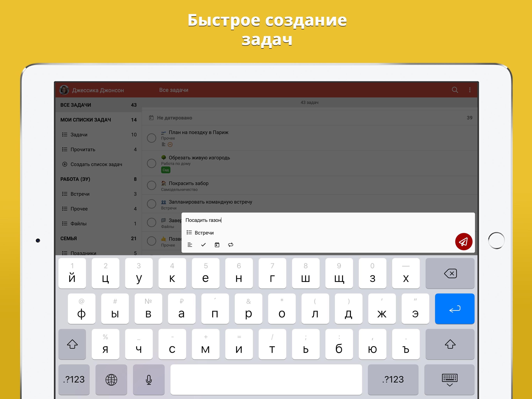Tap the left .?123 key
Screen dimensions: 532x399
(74, 380)
